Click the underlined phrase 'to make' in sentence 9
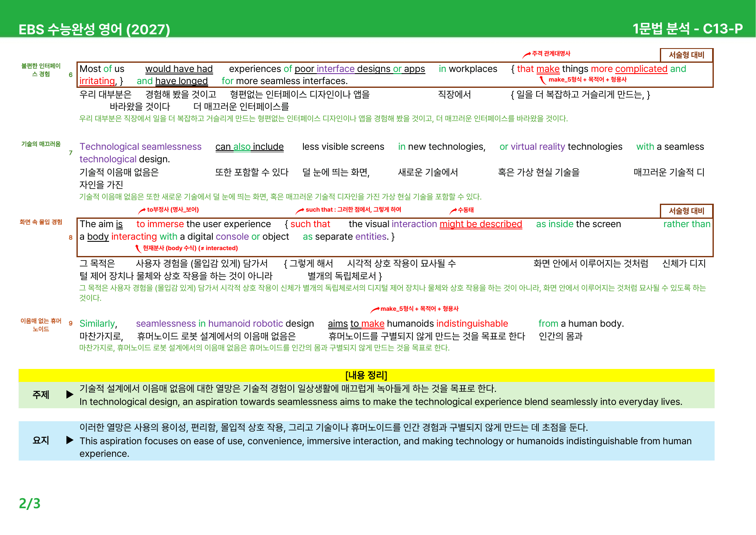756x535 pixels. click(367, 324)
